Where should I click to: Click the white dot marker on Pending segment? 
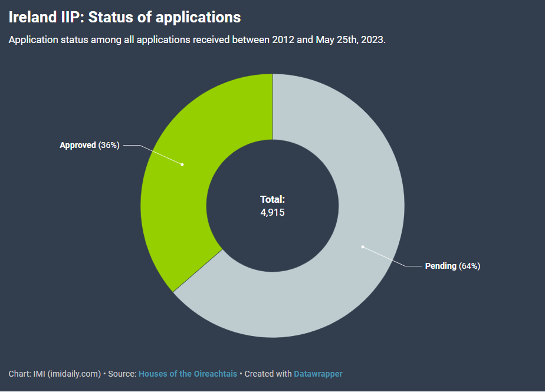[363, 246]
